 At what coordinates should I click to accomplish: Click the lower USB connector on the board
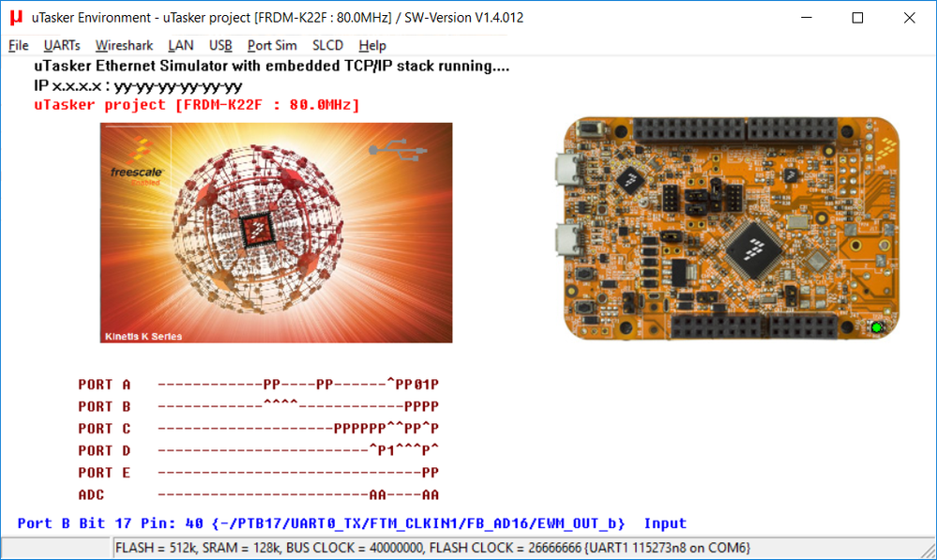coord(568,241)
